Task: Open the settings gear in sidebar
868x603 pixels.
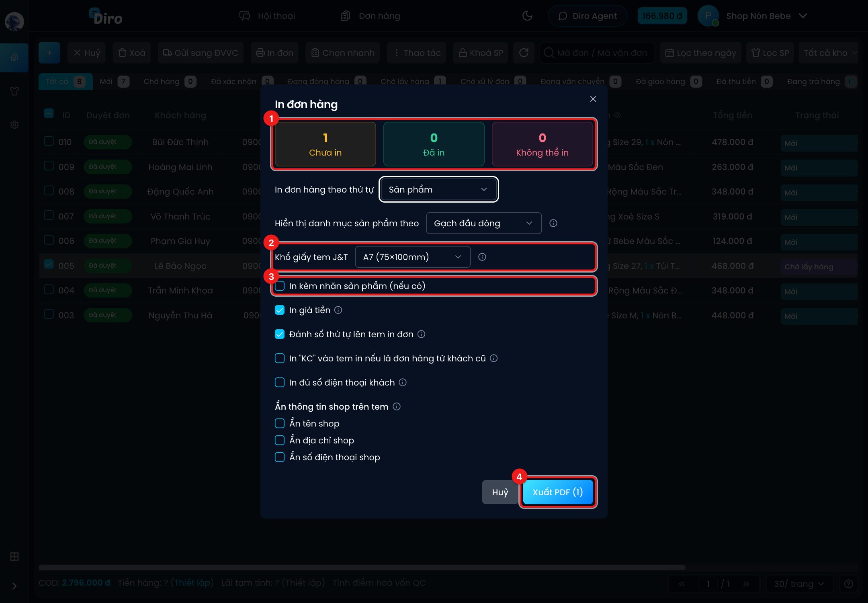Action: pyautogui.click(x=14, y=125)
